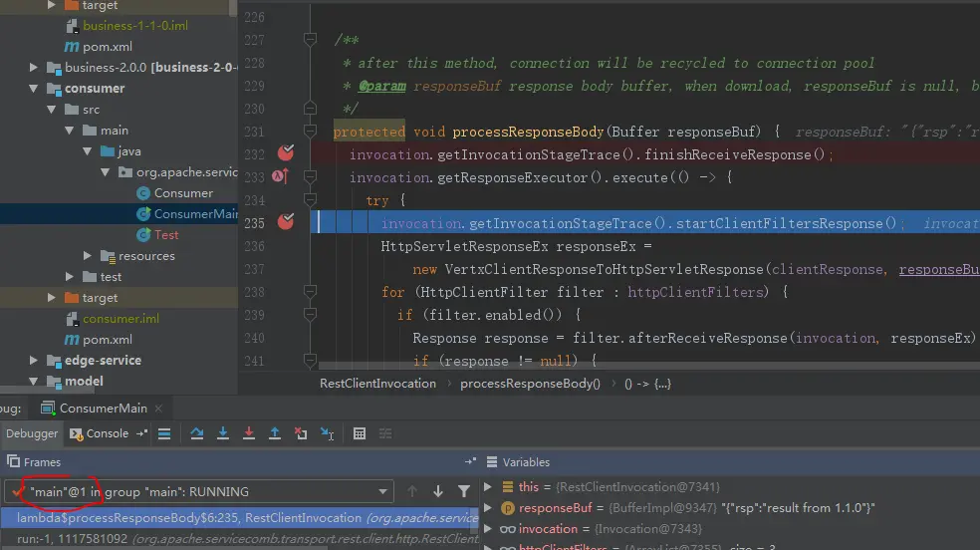980x550 pixels.
Task: Expand the edge-service module in project tree
Action: click(34, 361)
